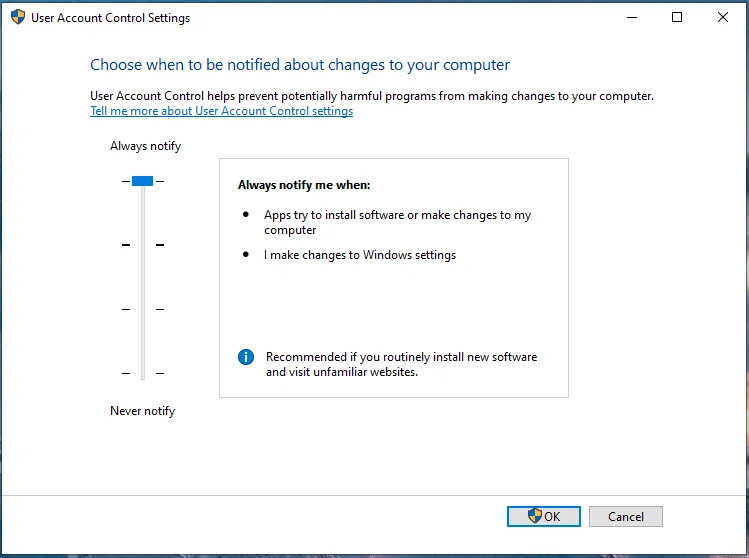This screenshot has height=558, width=749.
Task: Set slider to the second notification level tick
Action: [x=143, y=245]
